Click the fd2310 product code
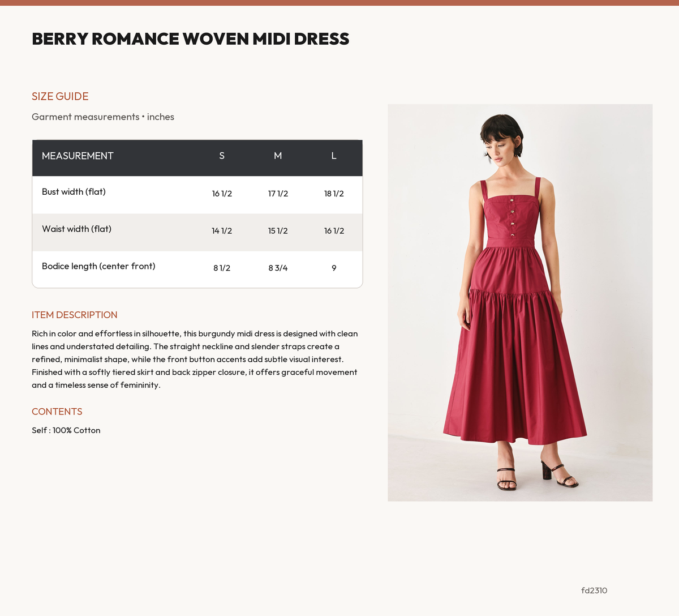 pos(594,591)
